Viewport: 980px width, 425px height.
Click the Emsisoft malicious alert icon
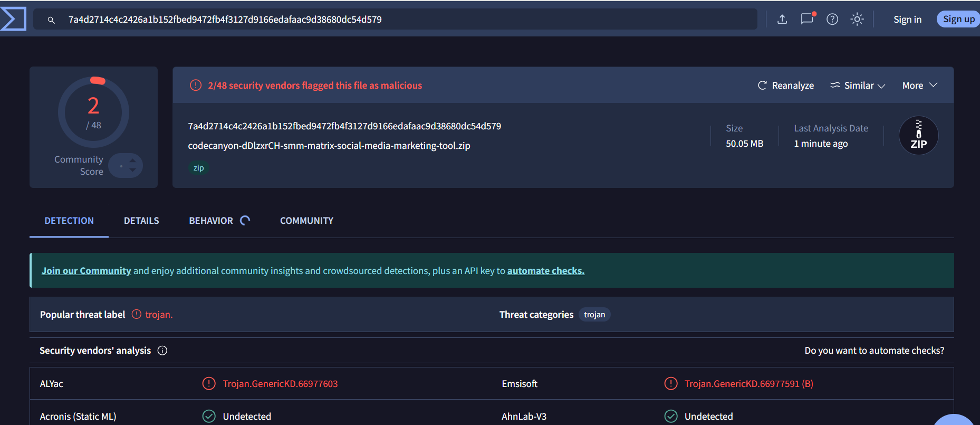click(671, 383)
